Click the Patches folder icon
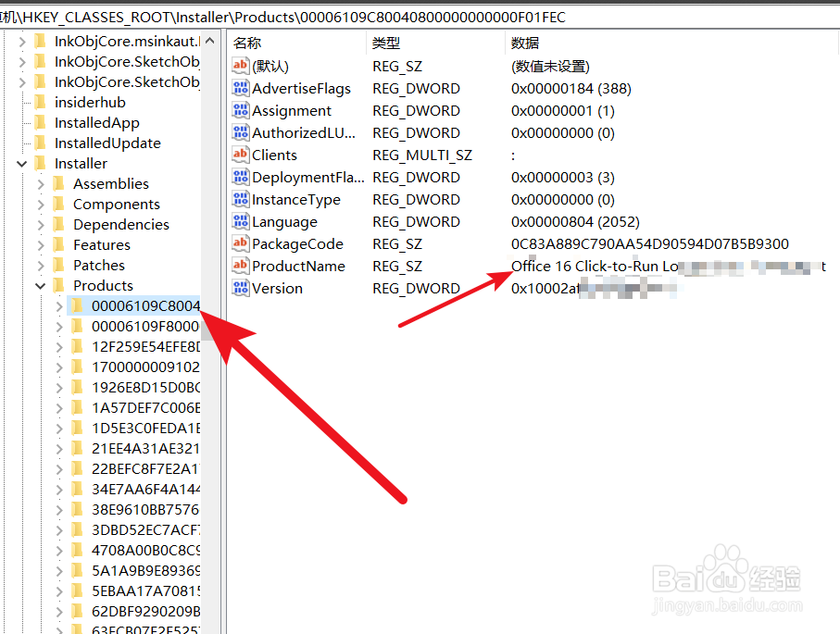 [59, 265]
